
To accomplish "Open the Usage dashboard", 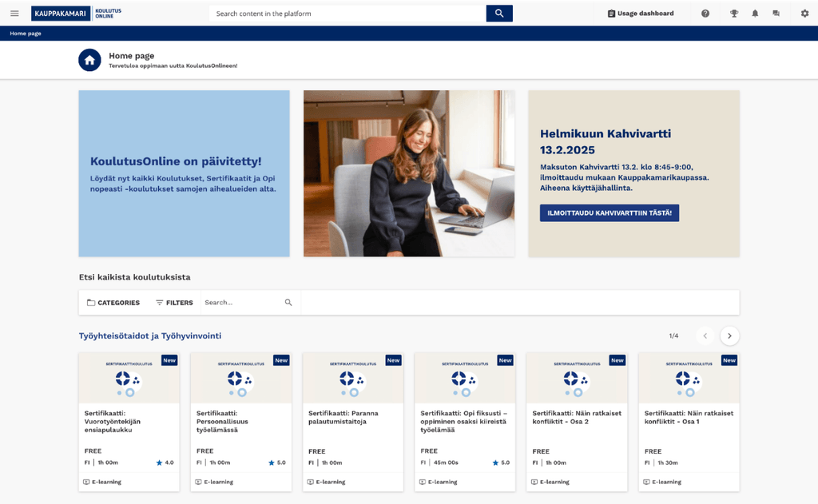I will point(640,14).
